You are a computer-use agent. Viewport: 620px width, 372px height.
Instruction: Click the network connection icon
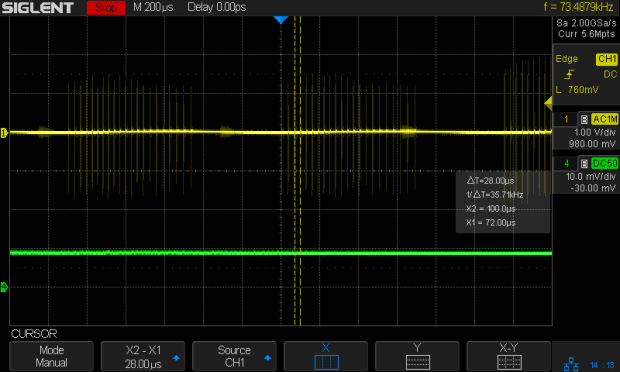click(571, 364)
